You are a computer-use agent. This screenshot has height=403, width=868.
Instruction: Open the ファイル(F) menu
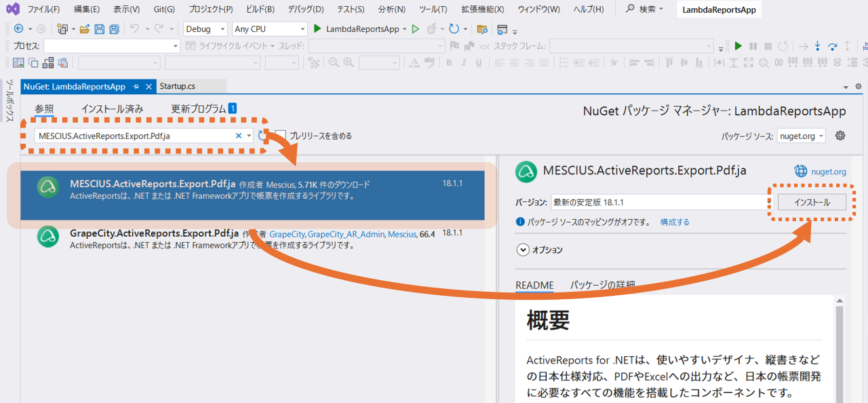(43, 9)
